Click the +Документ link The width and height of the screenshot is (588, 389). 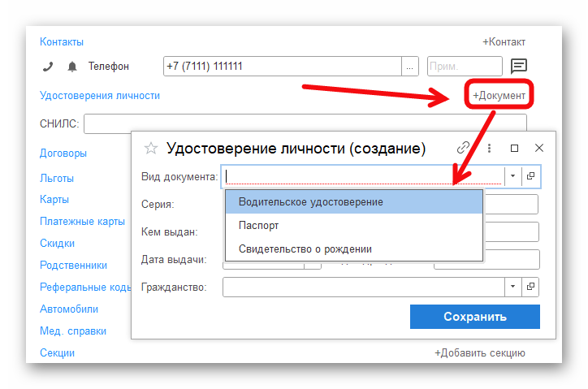point(499,96)
